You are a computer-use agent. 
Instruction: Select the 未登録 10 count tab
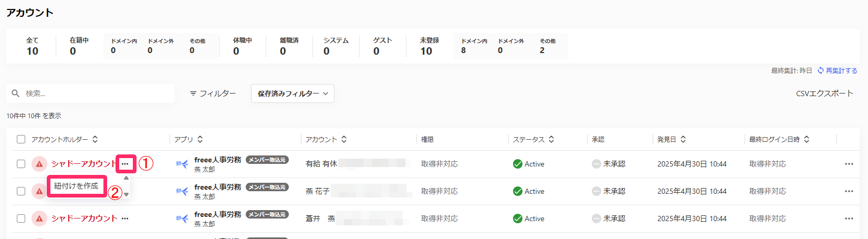click(x=430, y=46)
